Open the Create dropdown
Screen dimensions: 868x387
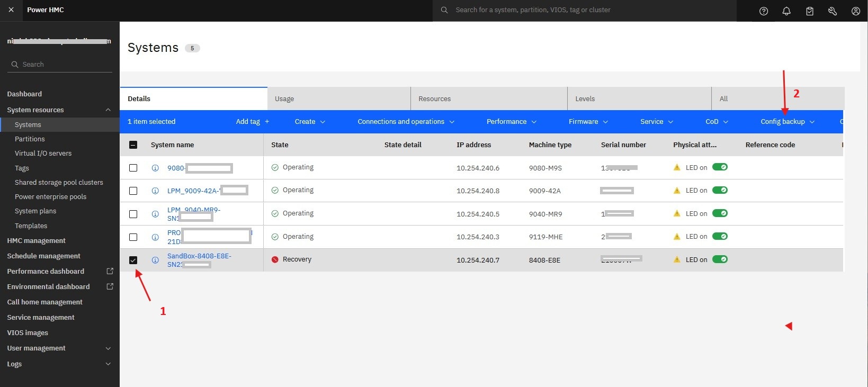[x=310, y=122]
